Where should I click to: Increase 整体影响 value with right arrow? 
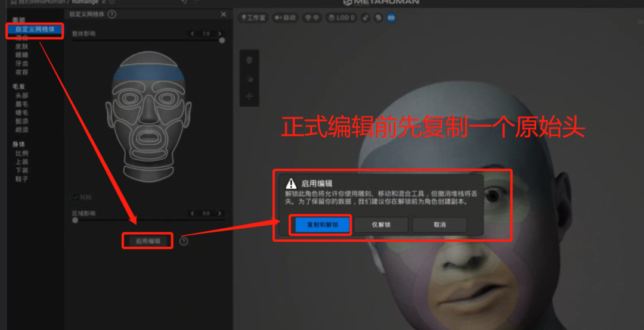click(219, 34)
